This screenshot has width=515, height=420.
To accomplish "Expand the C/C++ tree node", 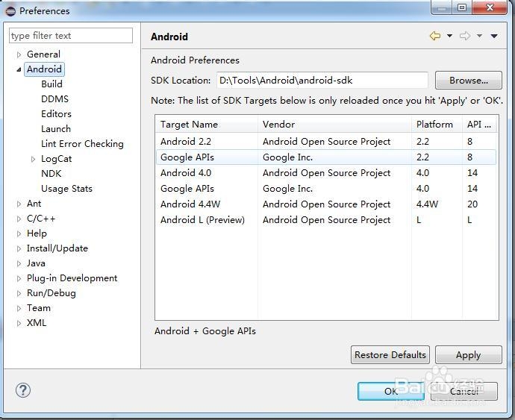I will 19,219.
